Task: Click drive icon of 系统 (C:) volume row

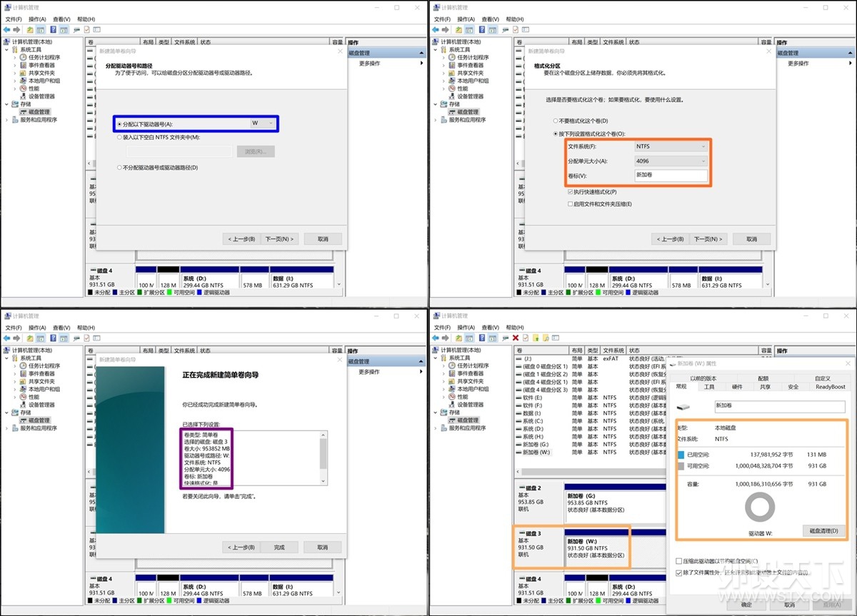Action: pyautogui.click(x=519, y=421)
